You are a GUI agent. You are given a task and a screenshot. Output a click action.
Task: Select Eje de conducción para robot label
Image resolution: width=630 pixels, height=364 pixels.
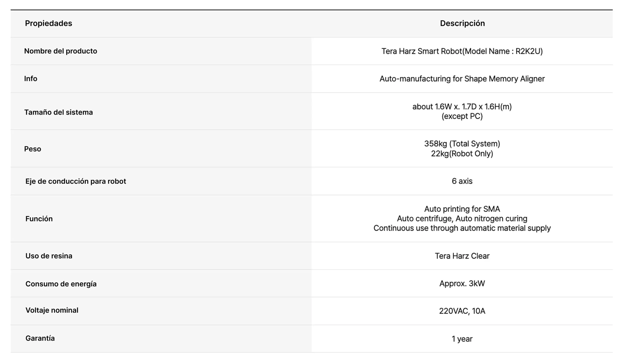click(76, 181)
